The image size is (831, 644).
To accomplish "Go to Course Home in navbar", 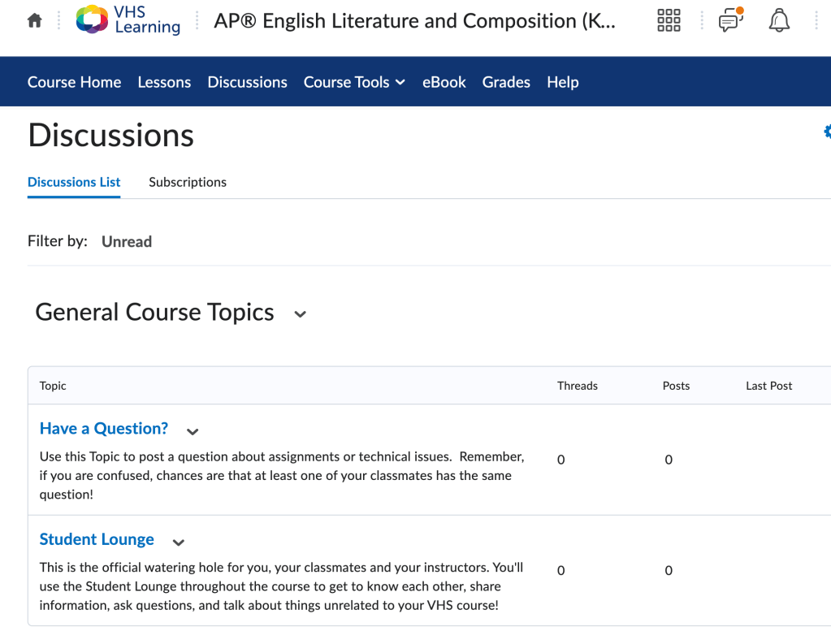I will pos(74,82).
